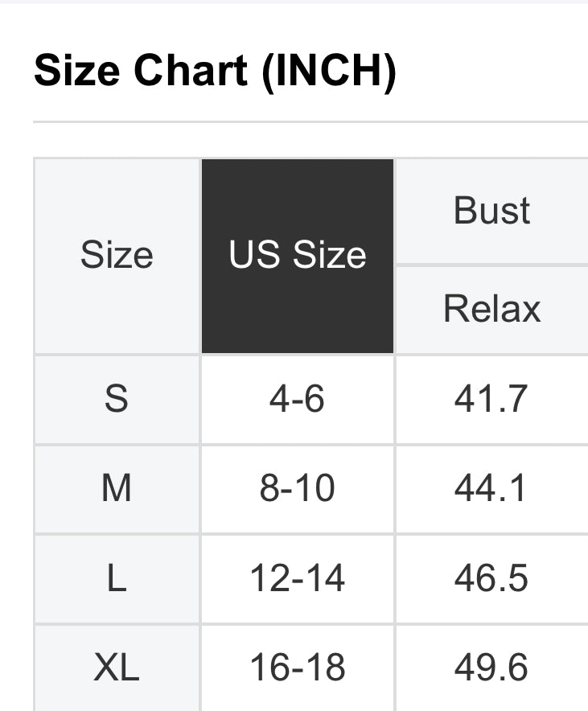Viewport: 588px width, 711px height.
Task: Select the Bust column header
Action: (x=491, y=211)
